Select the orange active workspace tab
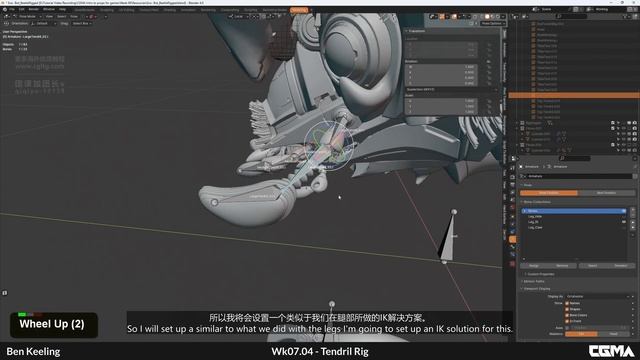Screen dimensions: 640x360 [299, 10]
